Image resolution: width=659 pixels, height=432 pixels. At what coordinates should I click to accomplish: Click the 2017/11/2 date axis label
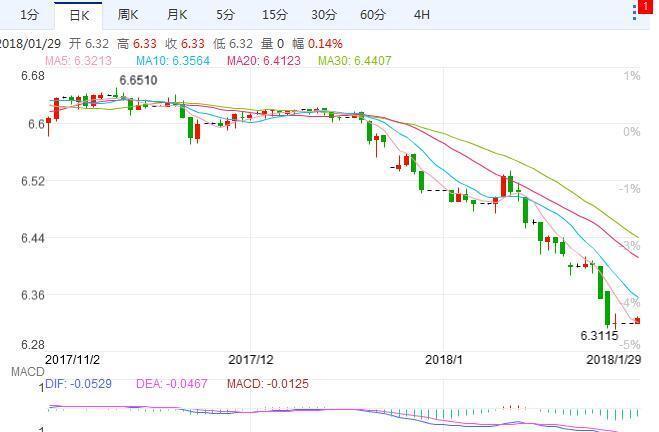tap(72, 360)
